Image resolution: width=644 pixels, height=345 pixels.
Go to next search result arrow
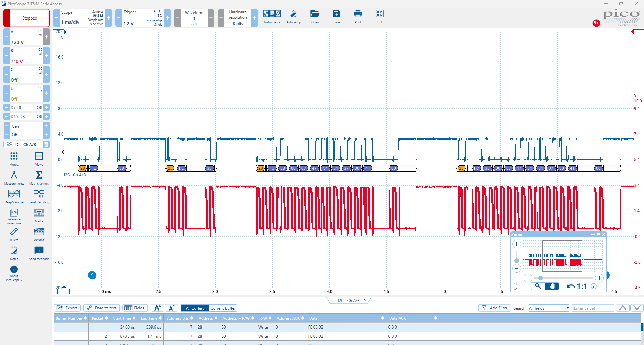637,308
